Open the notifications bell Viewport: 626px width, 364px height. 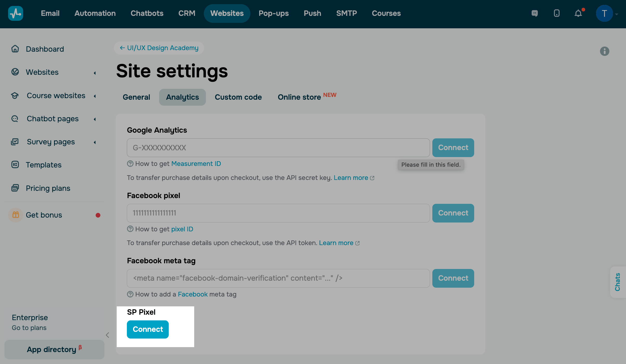click(578, 13)
